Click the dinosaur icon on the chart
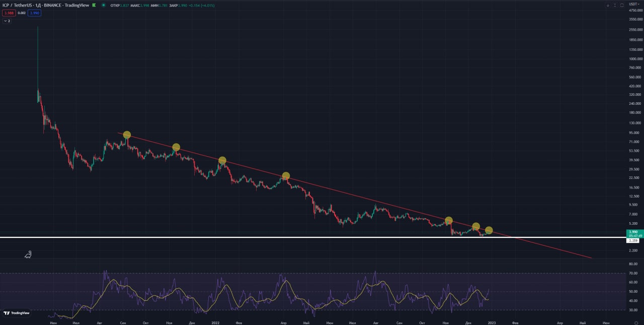The height and width of the screenshot is (325, 644). (x=28, y=254)
